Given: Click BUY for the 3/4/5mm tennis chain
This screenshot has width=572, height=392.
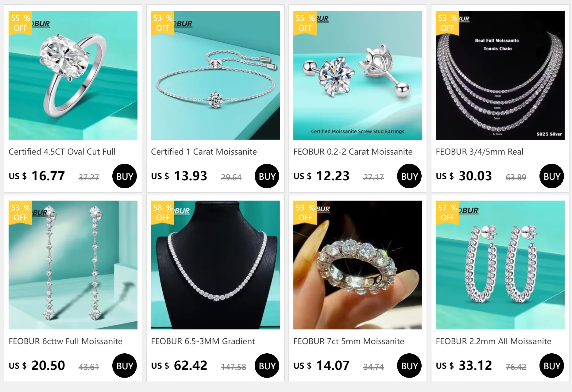Looking at the screenshot, I should (x=552, y=176).
